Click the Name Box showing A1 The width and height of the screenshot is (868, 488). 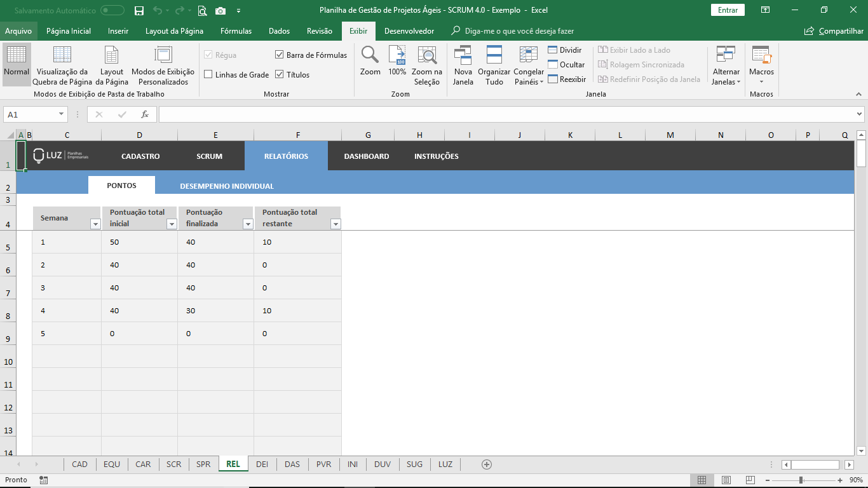[x=30, y=114]
